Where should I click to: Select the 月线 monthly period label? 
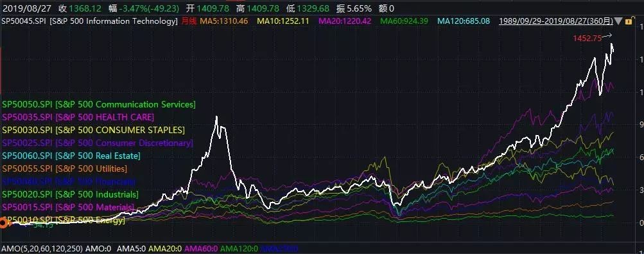click(189, 21)
